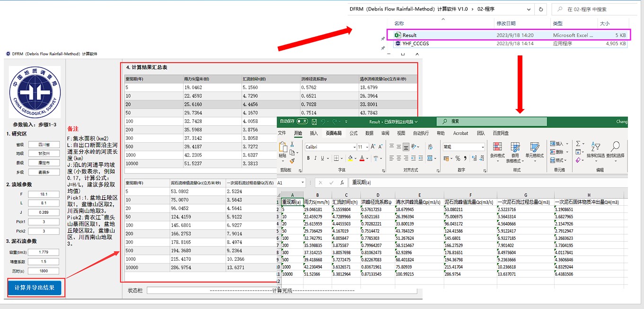Click the Excel save icon
The height and width of the screenshot is (309, 644).
pyautogui.click(x=314, y=122)
